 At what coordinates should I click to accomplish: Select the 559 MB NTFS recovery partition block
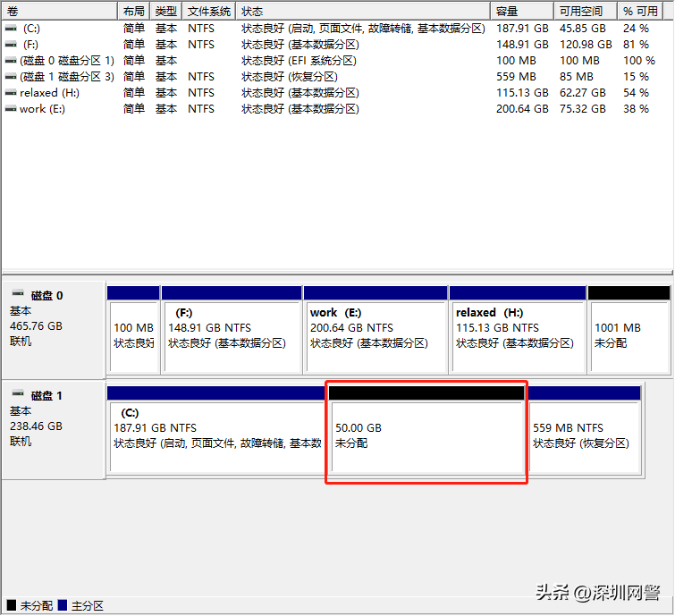[x=585, y=430]
